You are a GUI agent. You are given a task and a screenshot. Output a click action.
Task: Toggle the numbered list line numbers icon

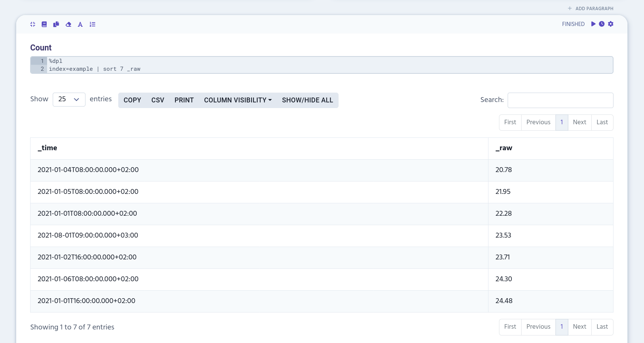click(x=92, y=24)
